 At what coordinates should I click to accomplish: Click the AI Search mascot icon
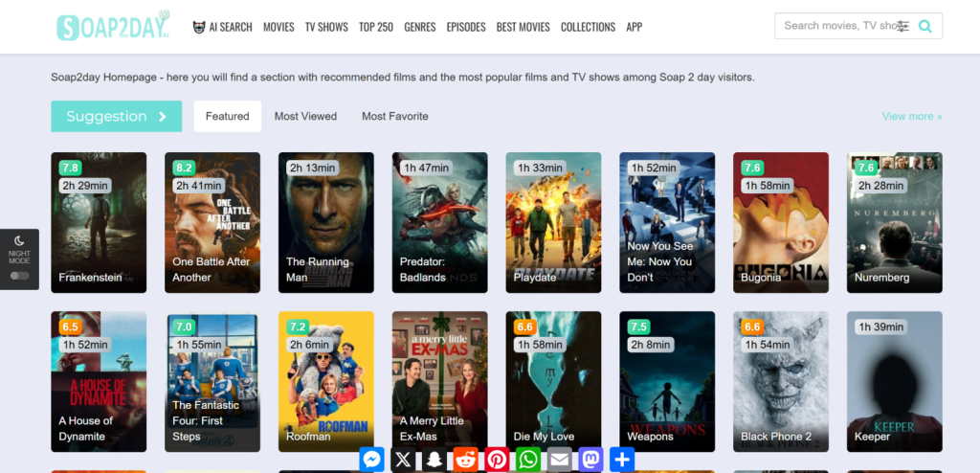coord(199,27)
